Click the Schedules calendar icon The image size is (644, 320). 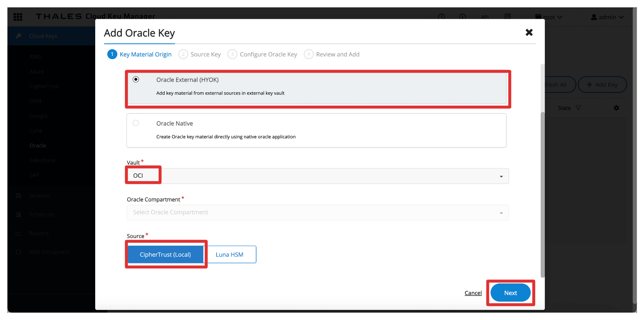18,214
